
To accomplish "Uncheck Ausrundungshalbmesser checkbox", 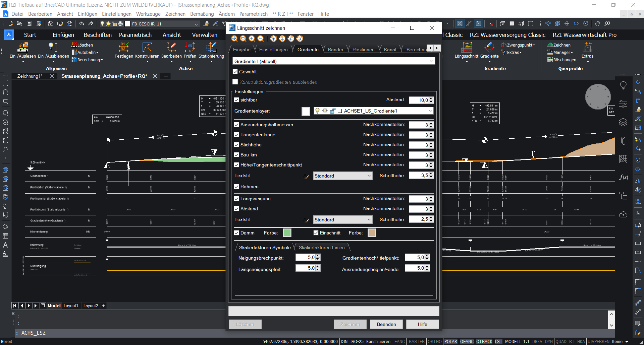I will [236, 125].
